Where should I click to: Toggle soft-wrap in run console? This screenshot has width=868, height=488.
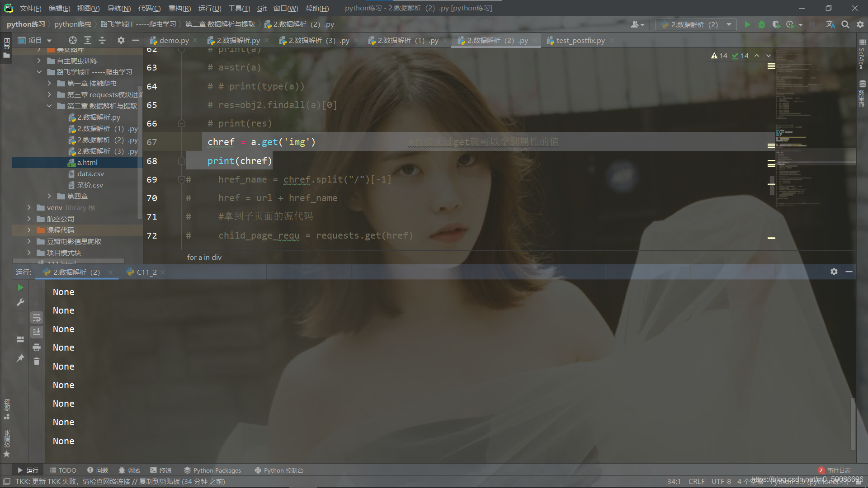pos(37,318)
